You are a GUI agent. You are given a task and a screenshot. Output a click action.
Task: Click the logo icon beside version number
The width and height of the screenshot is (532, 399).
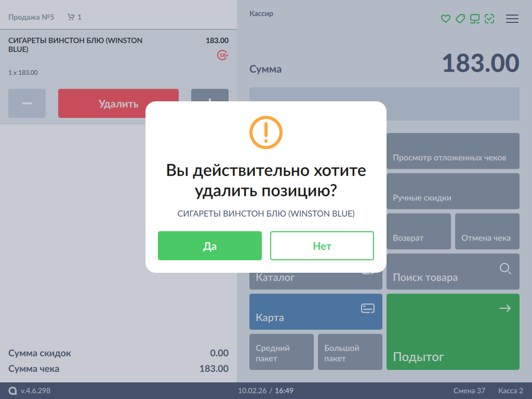[x=12, y=391]
